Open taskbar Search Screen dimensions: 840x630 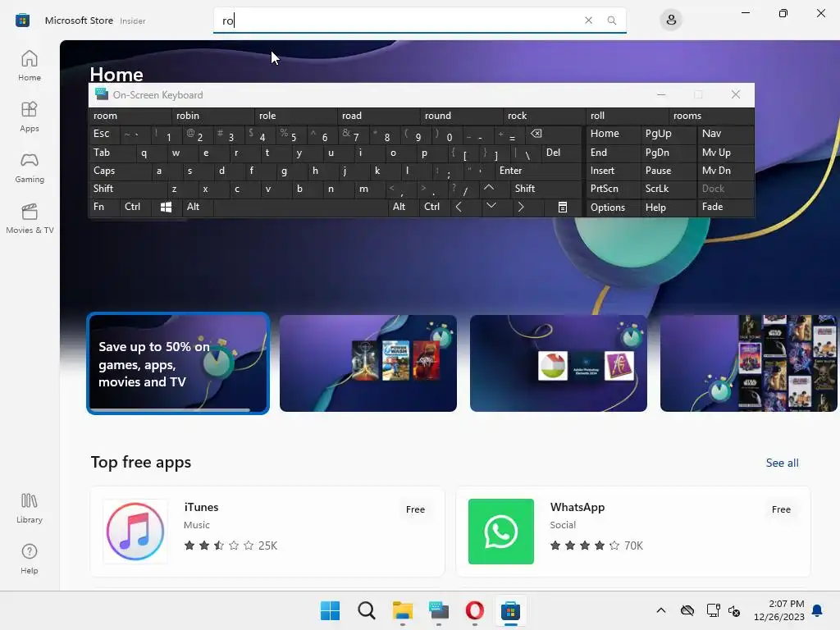click(367, 610)
